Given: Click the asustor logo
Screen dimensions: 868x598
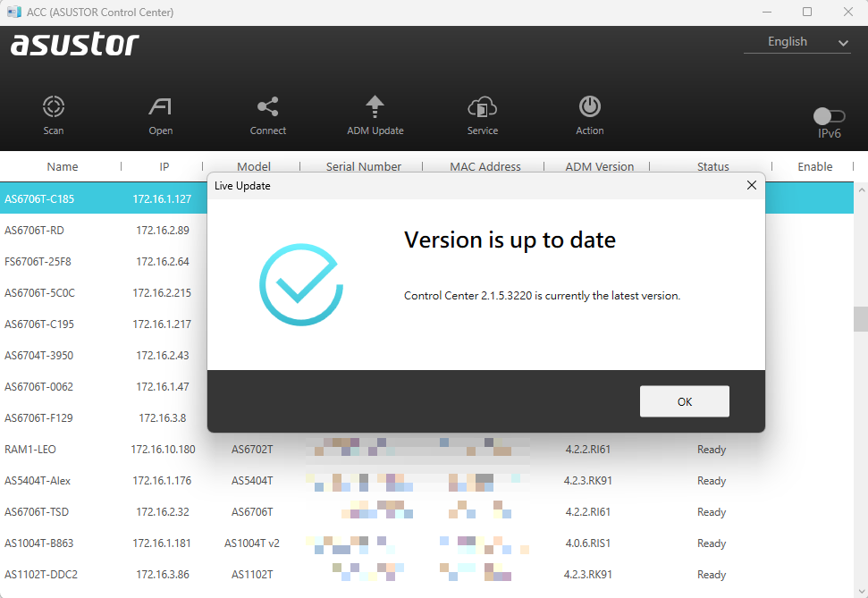Looking at the screenshot, I should 75,44.
